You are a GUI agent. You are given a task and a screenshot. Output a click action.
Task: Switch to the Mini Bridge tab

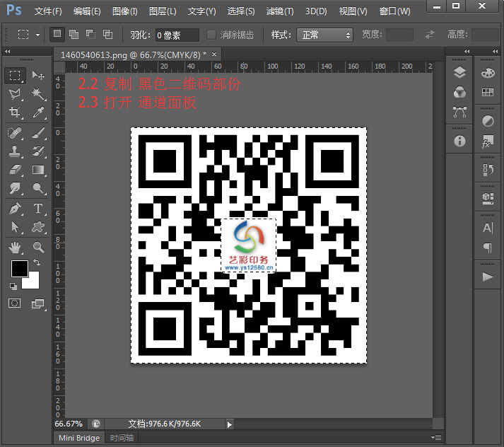[78, 438]
